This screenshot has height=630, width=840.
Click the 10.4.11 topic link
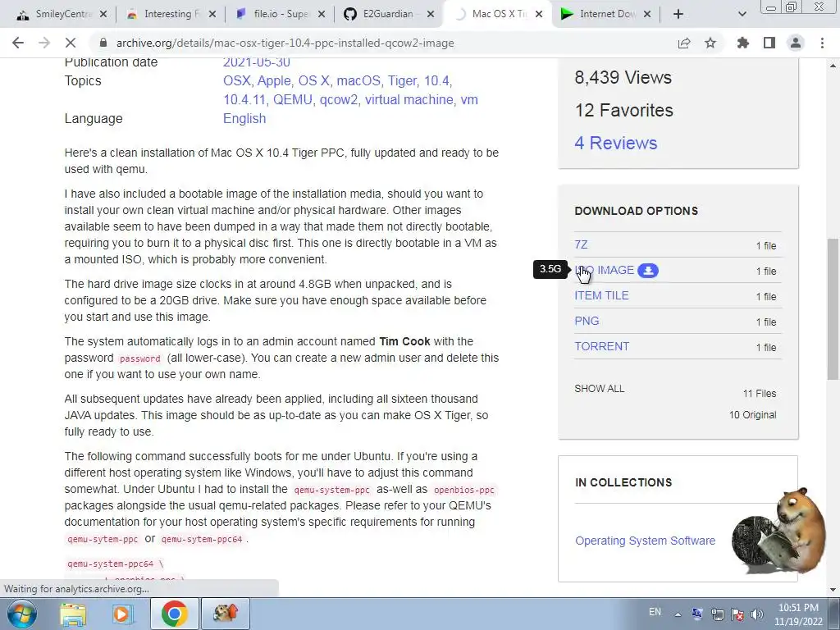click(244, 99)
